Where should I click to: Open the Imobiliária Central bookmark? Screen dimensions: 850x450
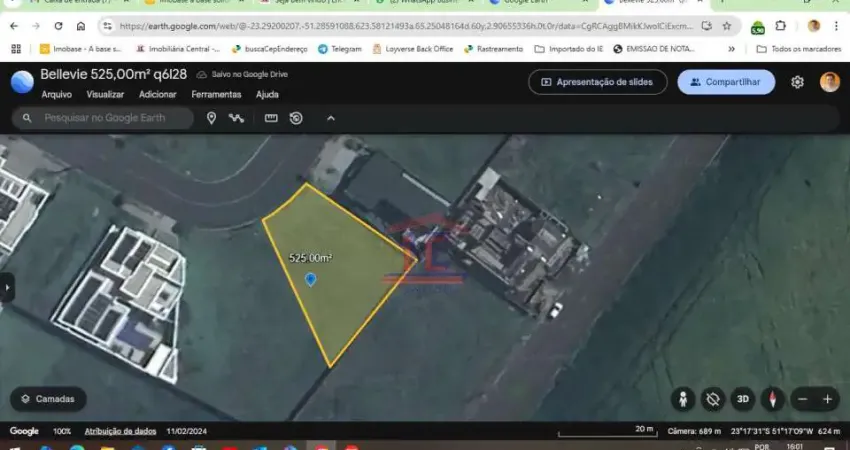178,49
